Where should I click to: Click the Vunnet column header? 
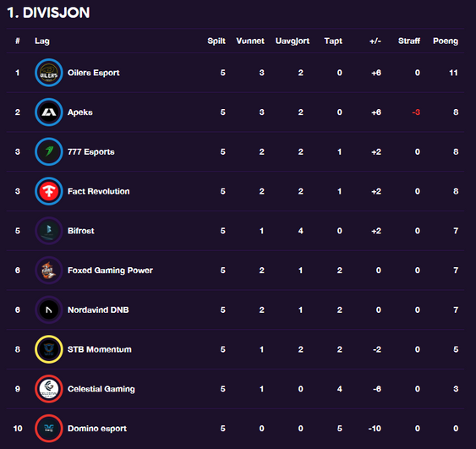pos(250,41)
